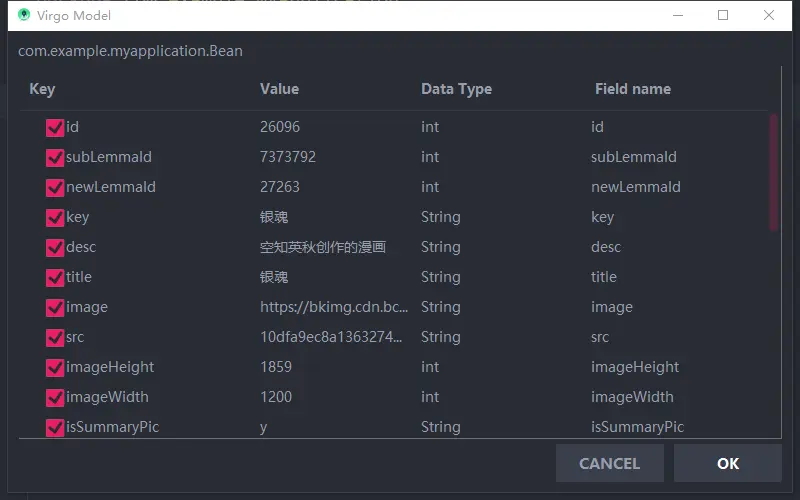
Task: Toggle the newLemmaId checkbox
Action: click(x=55, y=188)
